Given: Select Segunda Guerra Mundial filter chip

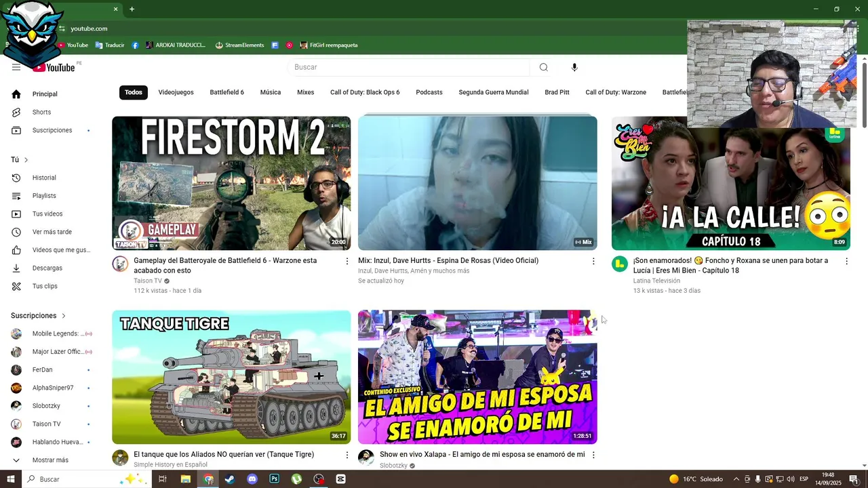Looking at the screenshot, I should pyautogui.click(x=494, y=92).
